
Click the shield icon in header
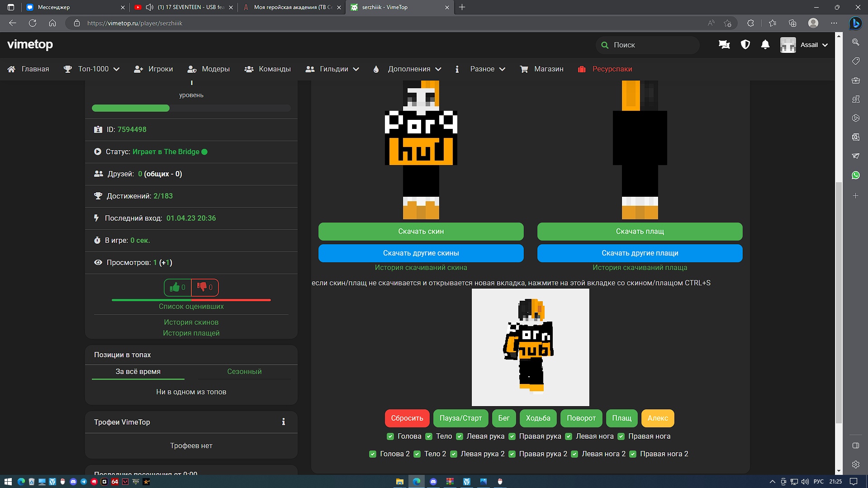click(x=745, y=45)
